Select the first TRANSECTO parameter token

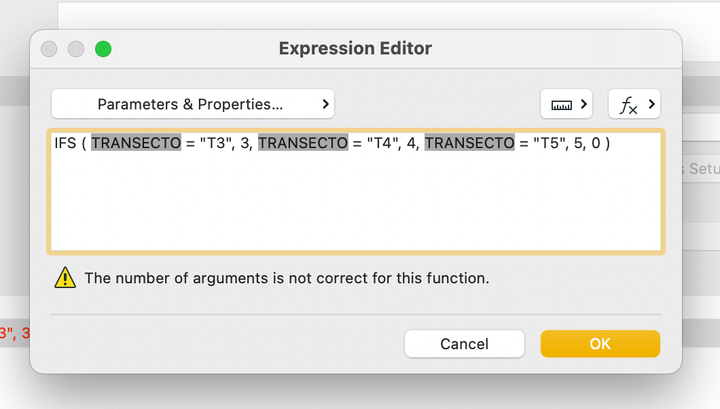(x=136, y=144)
